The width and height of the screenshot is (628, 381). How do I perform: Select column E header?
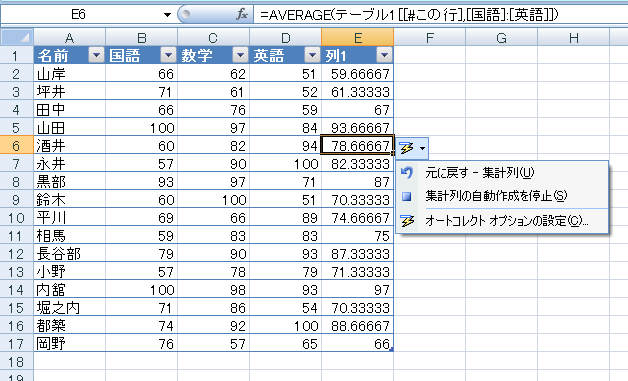tap(358, 38)
